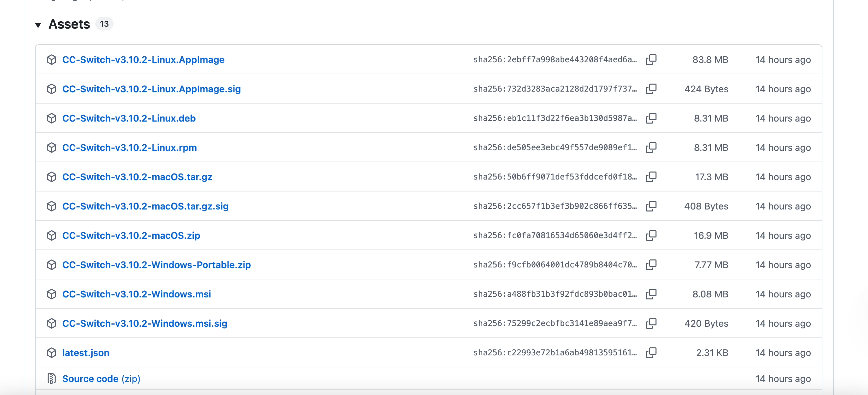
Task: Click package icon beside Linux.rpm
Action: pos(52,148)
